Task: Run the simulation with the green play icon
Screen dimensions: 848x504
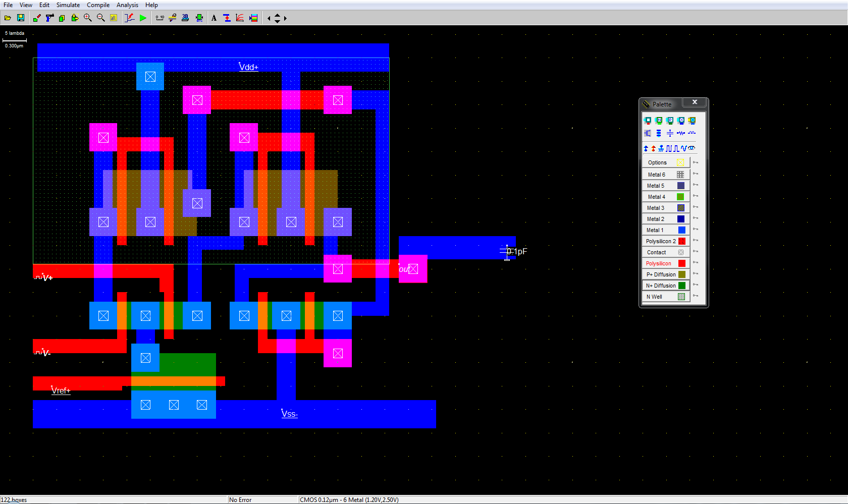Action: [143, 18]
